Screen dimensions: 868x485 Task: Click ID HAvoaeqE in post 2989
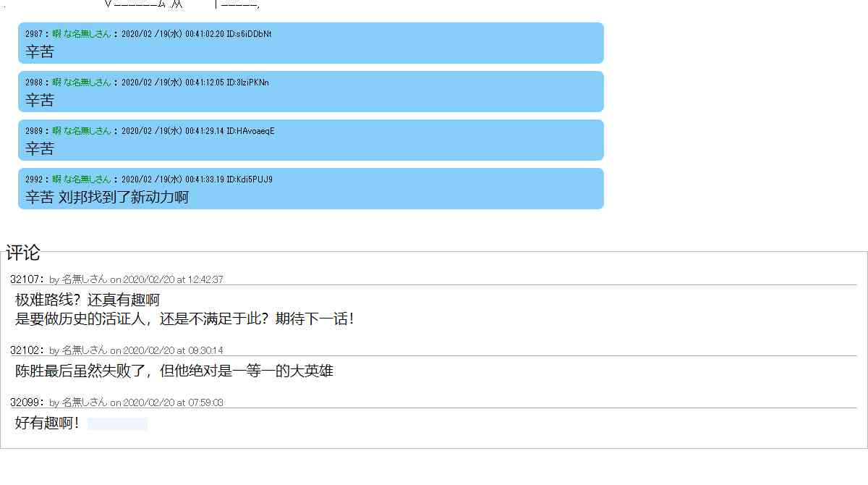250,131
